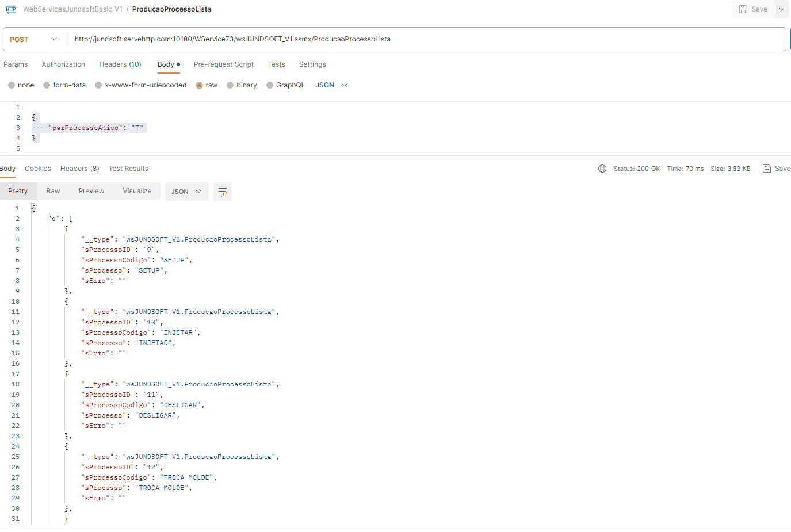
Task: Click the sProcessoID "11" line
Action: click(122, 395)
